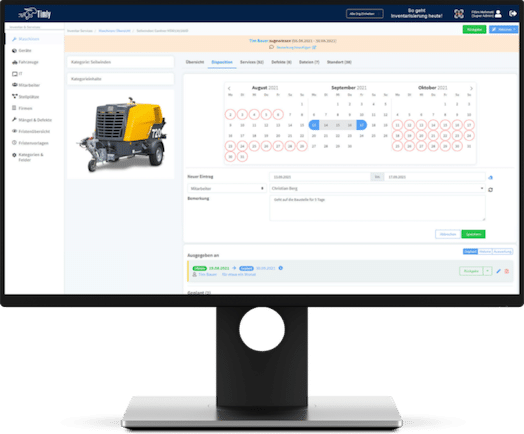Delete the Tim Bauer entry
Image resolution: width=524 pixels, height=434 pixels.
pyautogui.click(x=507, y=271)
